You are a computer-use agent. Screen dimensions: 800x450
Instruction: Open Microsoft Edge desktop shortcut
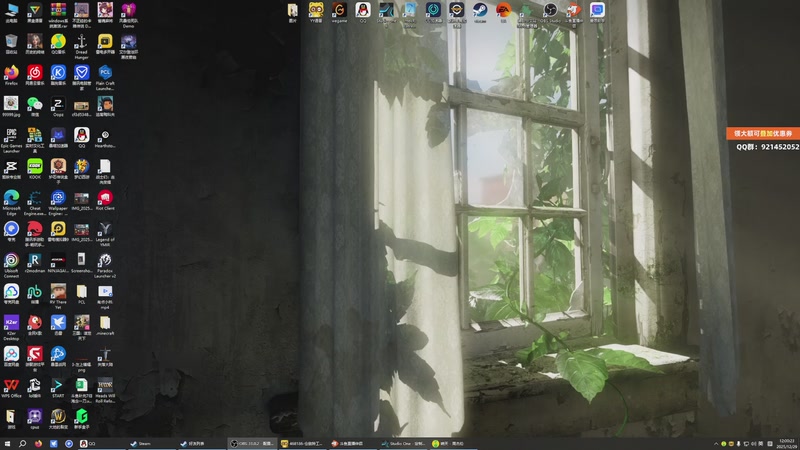tap(11, 203)
